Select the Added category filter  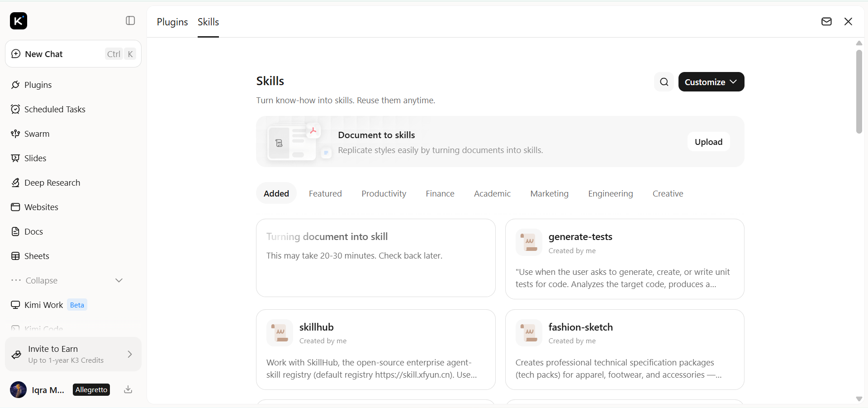click(276, 193)
